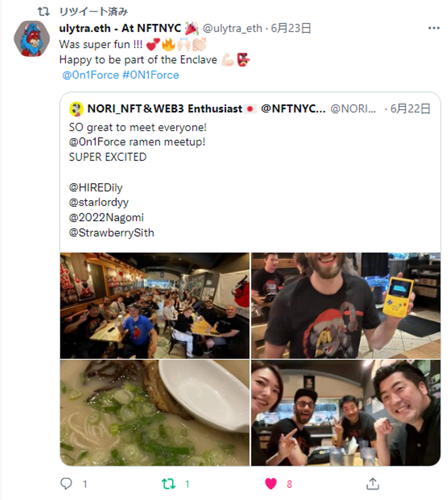Image resolution: width=448 pixels, height=500 pixels.
Task: Click the @ulytra_eth handle
Action: (232, 28)
